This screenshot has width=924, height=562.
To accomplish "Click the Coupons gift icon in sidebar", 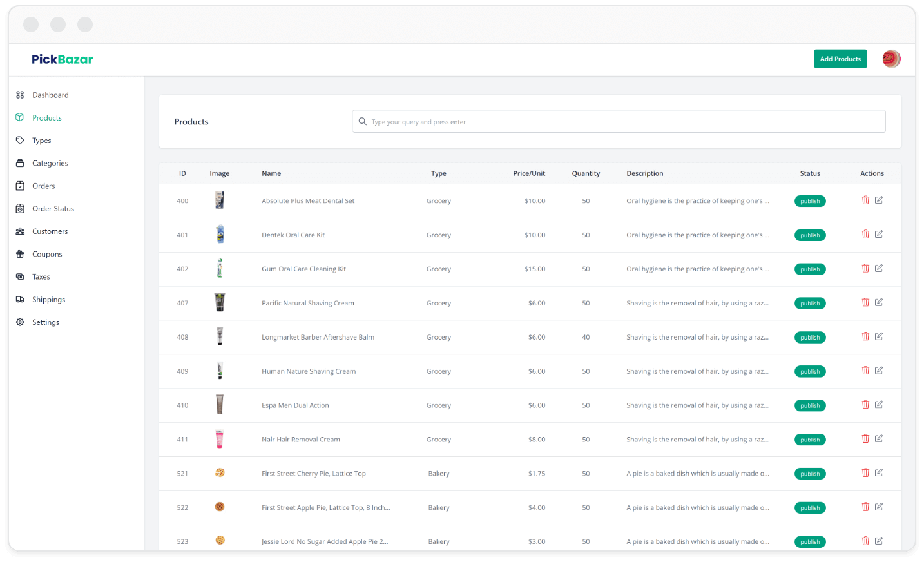I will [x=20, y=254].
